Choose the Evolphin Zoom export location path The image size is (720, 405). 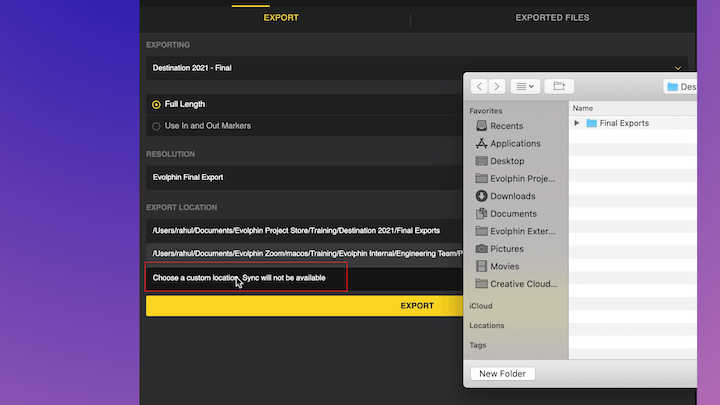pyautogui.click(x=304, y=253)
